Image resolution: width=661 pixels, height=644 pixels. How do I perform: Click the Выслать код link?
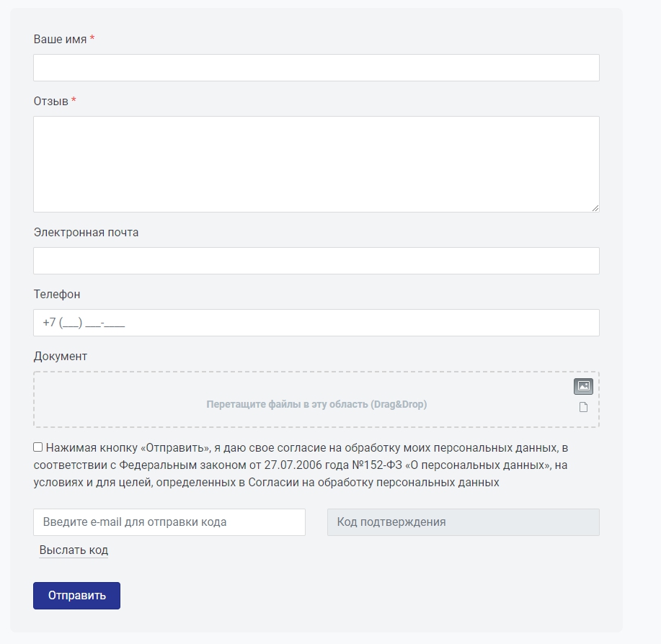coord(74,550)
